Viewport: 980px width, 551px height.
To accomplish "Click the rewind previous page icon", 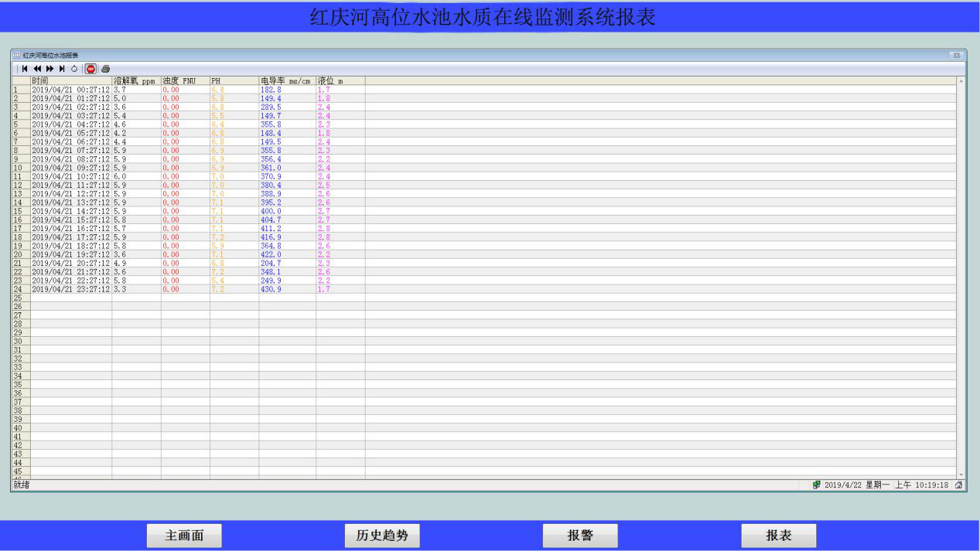I will tap(37, 69).
